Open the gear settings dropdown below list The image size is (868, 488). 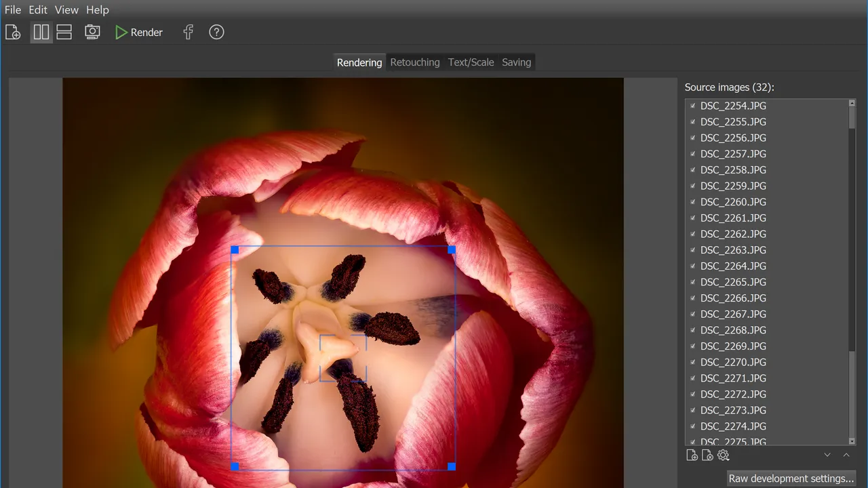coord(723,455)
